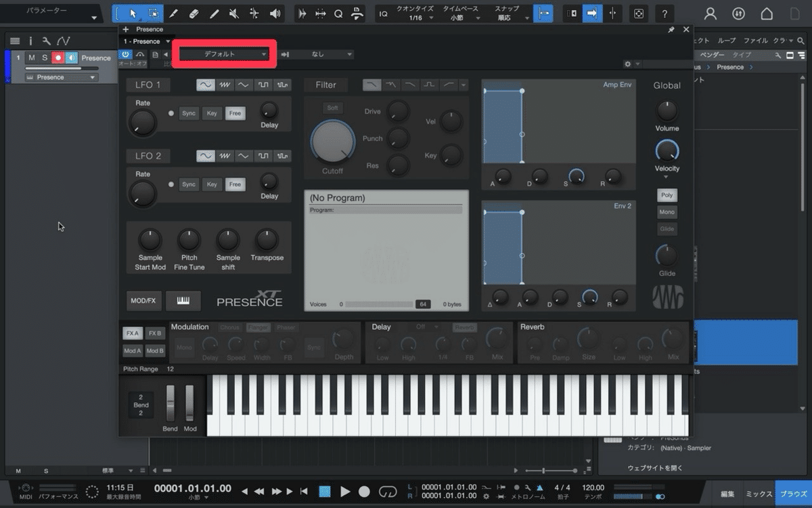812x508 pixels.
Task: Click the wrench icon in track list header
Action: click(46, 41)
